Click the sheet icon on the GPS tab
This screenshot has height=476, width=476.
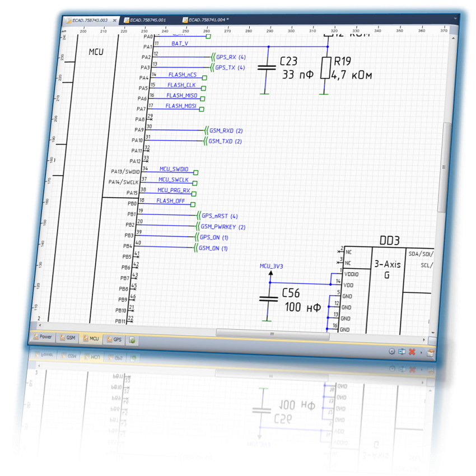(109, 339)
